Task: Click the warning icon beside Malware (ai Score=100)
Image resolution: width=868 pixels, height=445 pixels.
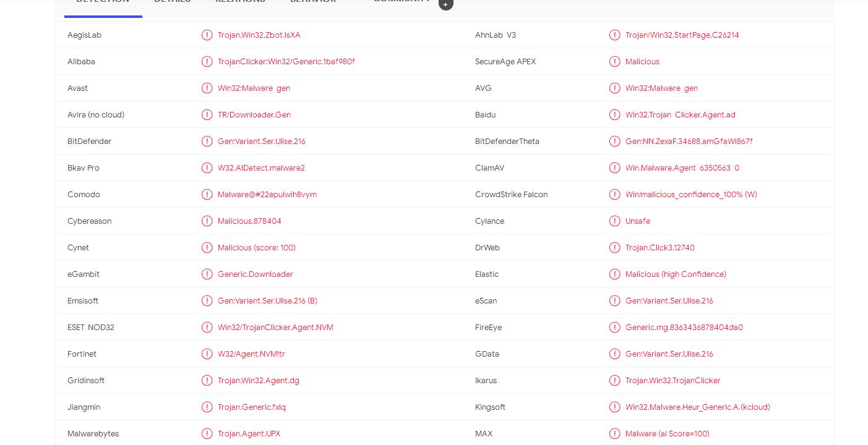Action: 615,434
